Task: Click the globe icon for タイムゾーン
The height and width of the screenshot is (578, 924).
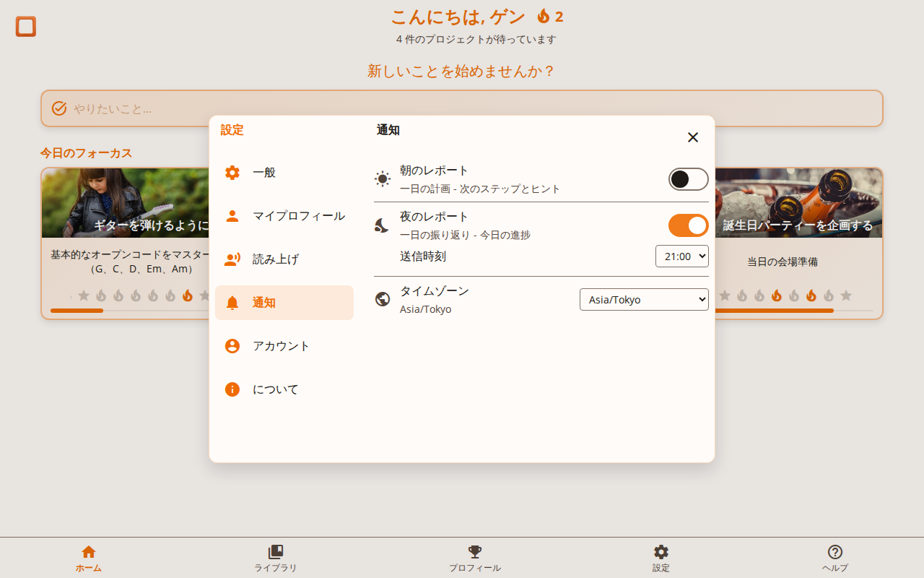Action: (383, 299)
